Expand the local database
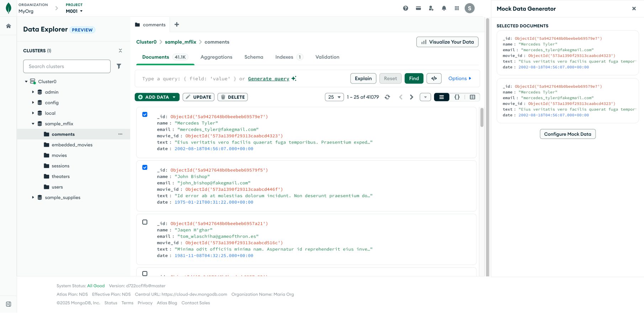 click(33, 113)
